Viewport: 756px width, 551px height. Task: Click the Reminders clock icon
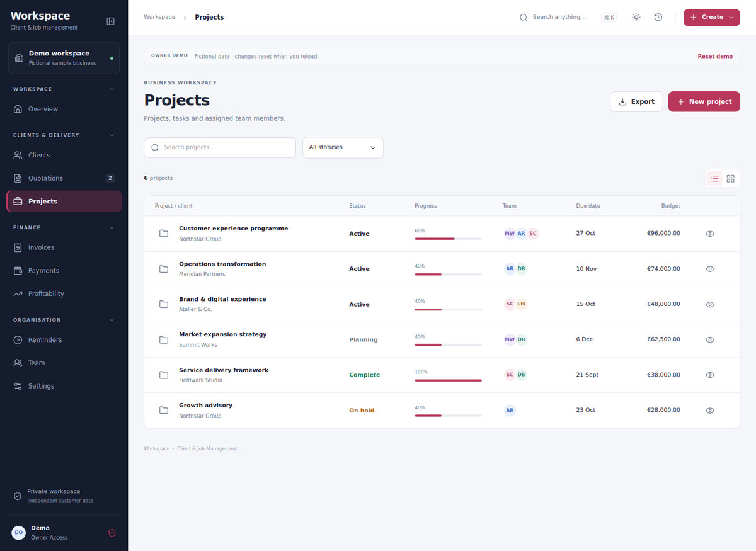pos(18,340)
